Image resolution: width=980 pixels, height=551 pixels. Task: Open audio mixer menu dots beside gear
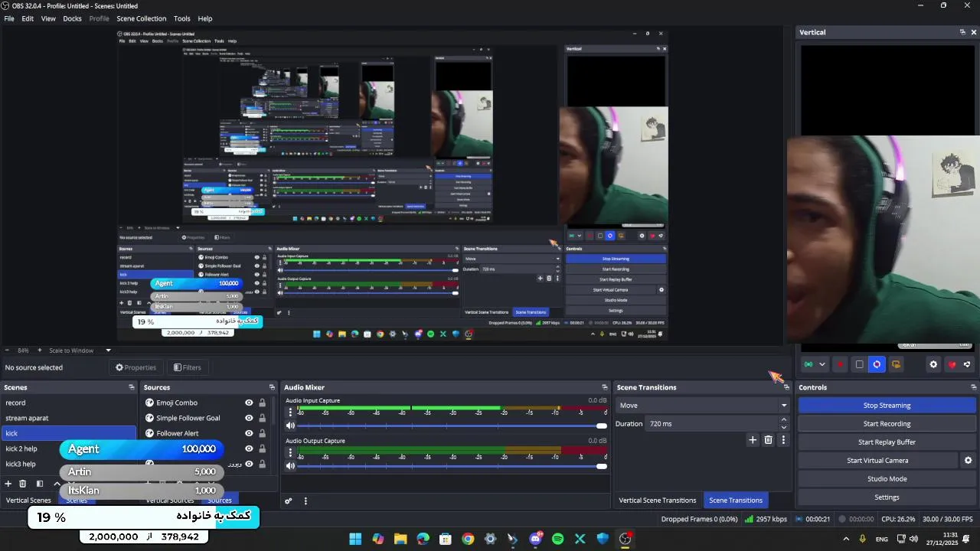click(x=305, y=501)
